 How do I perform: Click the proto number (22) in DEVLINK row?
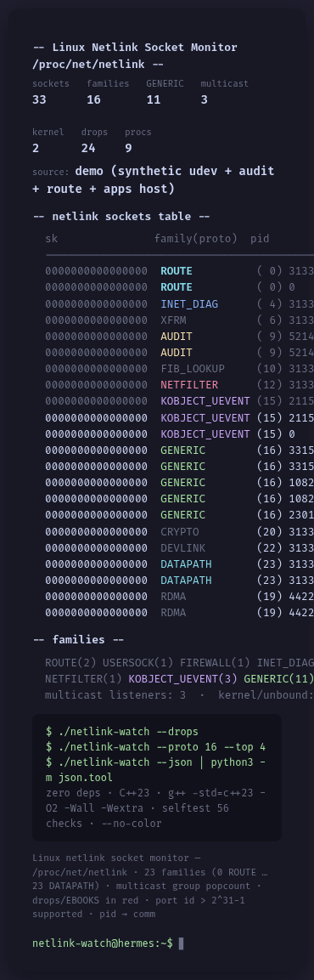(270, 547)
